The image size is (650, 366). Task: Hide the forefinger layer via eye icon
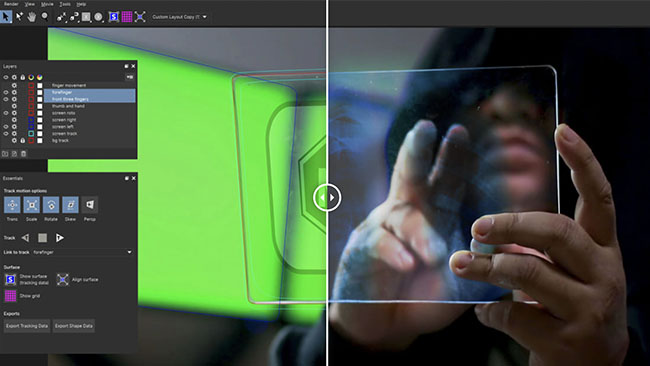coord(6,92)
